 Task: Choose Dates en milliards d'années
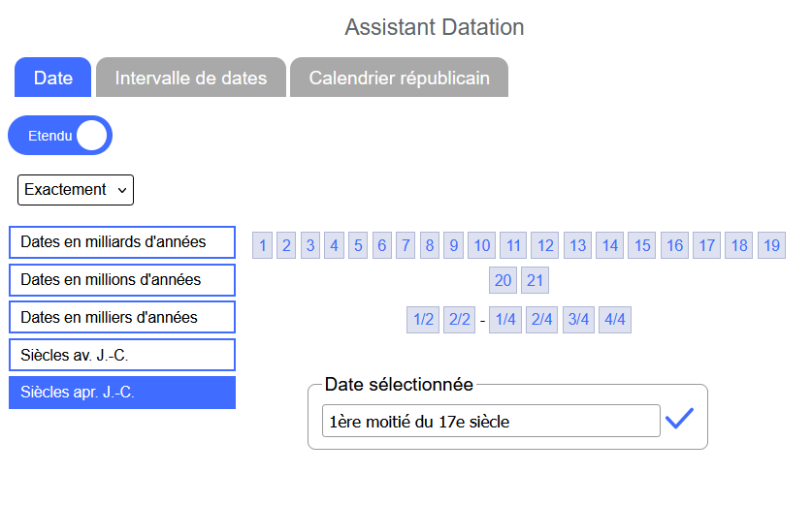122,242
